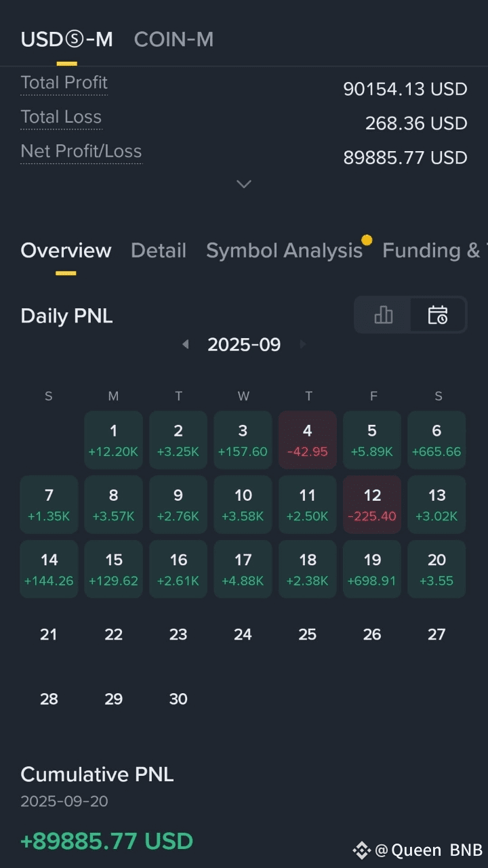The height and width of the screenshot is (868, 488).
Task: Tap the Net Profit/Loss label
Action: (x=81, y=151)
